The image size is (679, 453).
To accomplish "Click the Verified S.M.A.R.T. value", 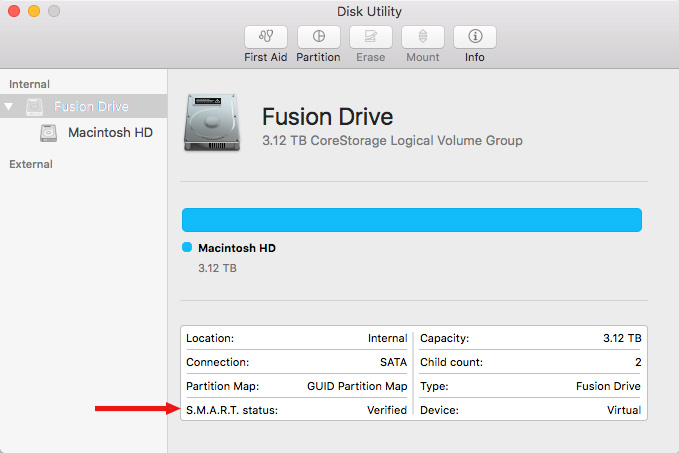I will [387, 410].
